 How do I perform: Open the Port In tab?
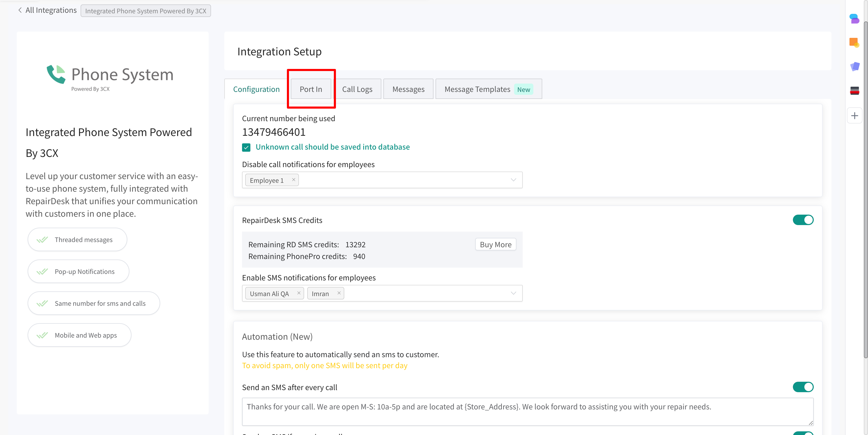(311, 89)
